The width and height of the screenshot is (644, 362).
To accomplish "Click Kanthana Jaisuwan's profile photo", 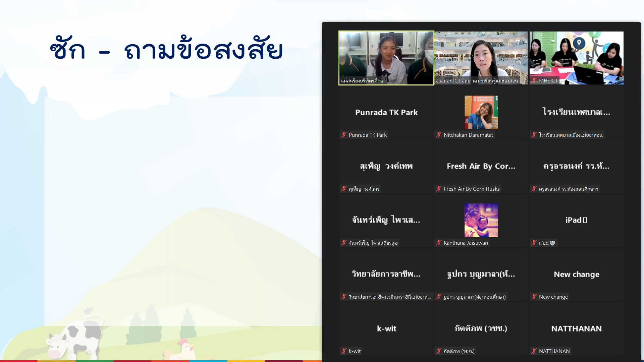I will [481, 220].
